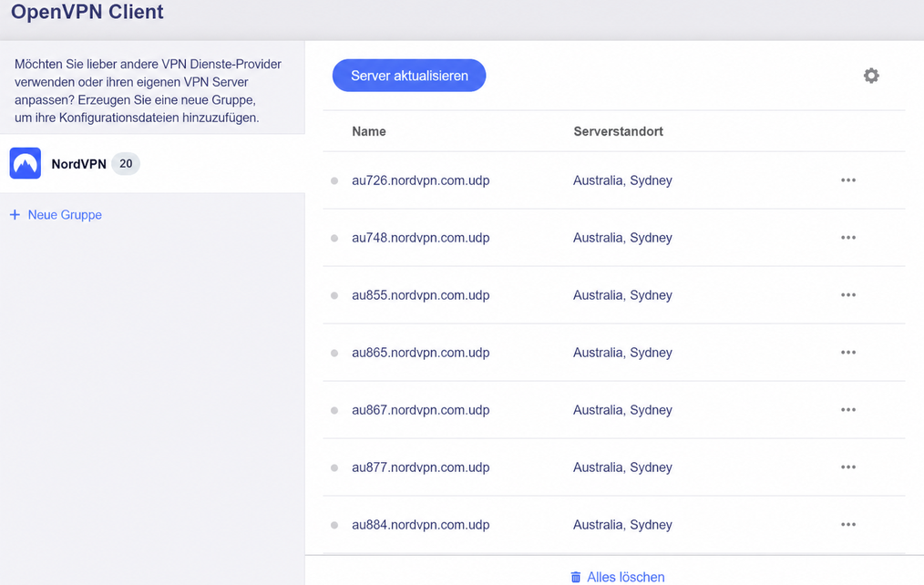Click the trash icon beside Alles löschen
This screenshot has height=585, width=924.
[576, 577]
